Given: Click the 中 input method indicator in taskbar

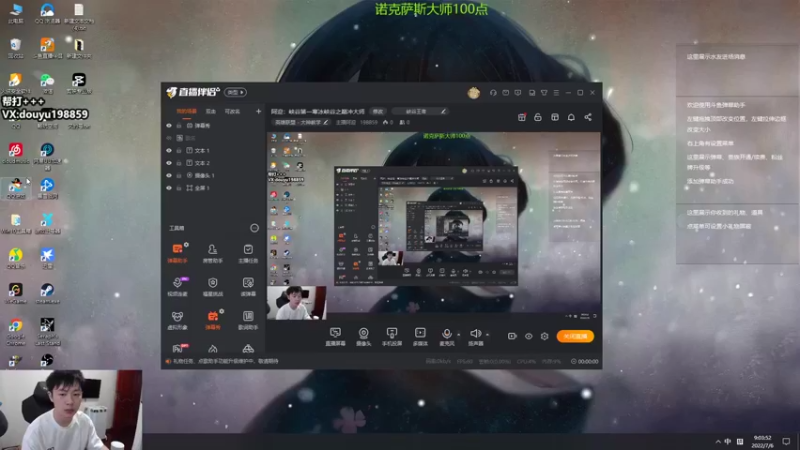Looking at the screenshot, I should (728, 442).
